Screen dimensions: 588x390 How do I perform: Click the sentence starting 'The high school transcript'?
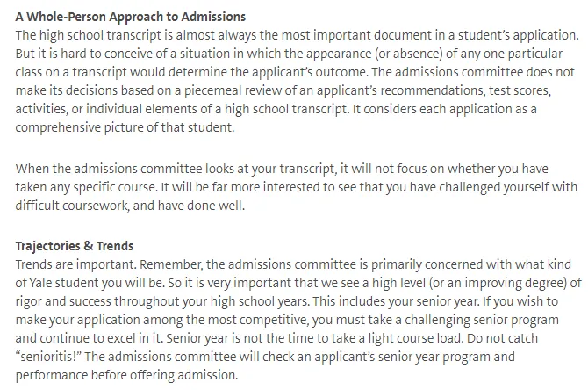click(x=297, y=35)
